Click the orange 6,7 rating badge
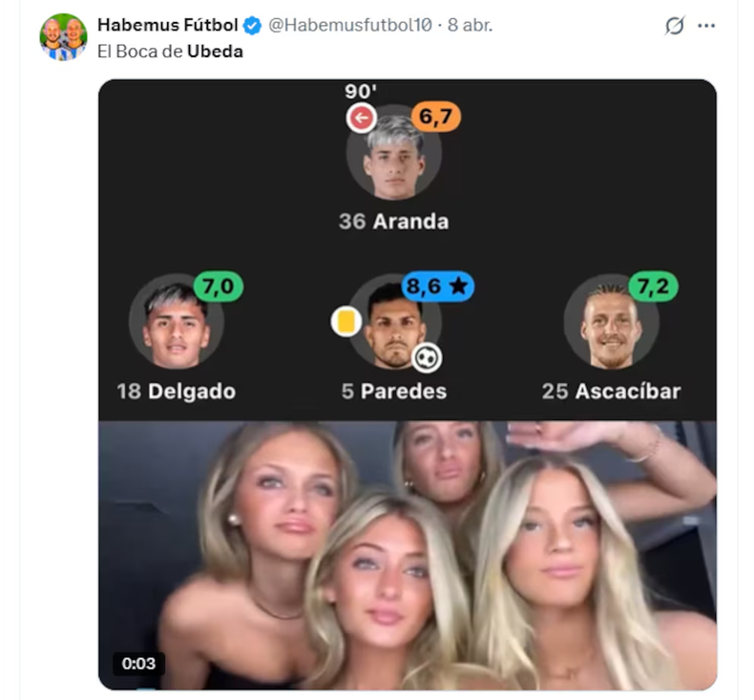Image resolution: width=754 pixels, height=700 pixels. tap(436, 117)
